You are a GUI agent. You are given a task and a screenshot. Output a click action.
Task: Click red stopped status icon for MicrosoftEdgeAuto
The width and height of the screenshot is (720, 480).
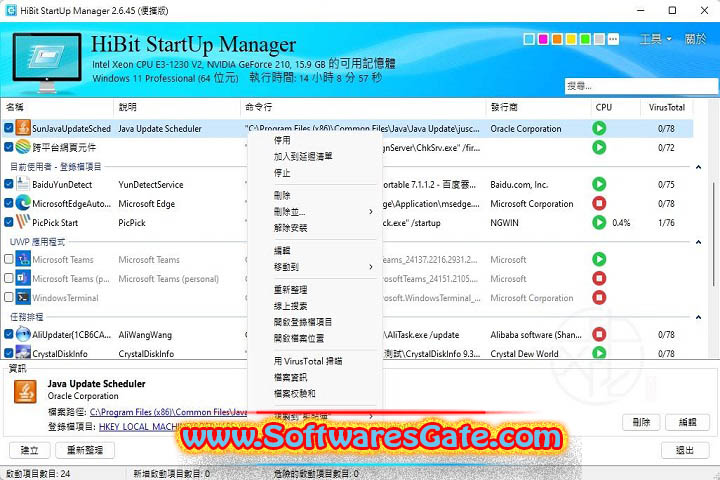point(599,203)
